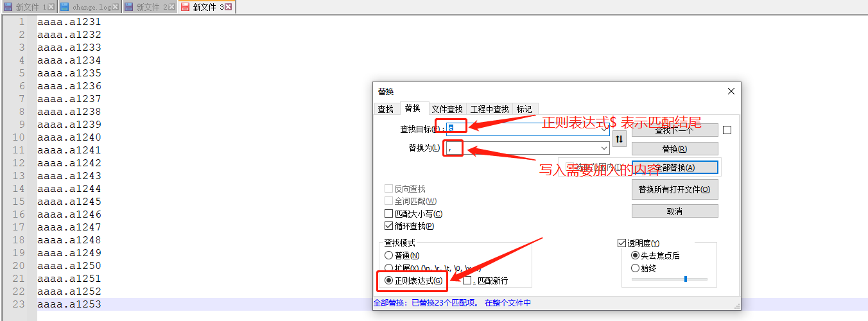Choose the 失去焦点后 transparency option
Image resolution: width=868 pixels, height=321 pixels.
(636, 256)
